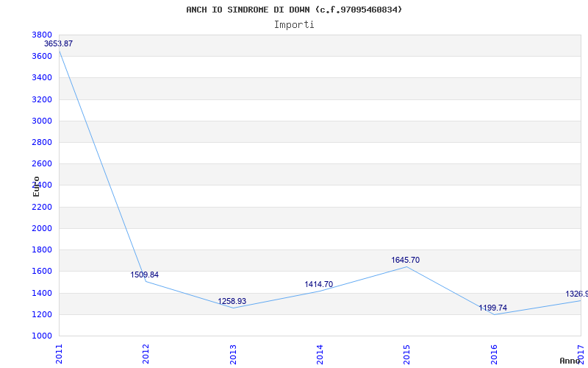
Task: Click the 2016 x-axis label
Action: click(494, 354)
